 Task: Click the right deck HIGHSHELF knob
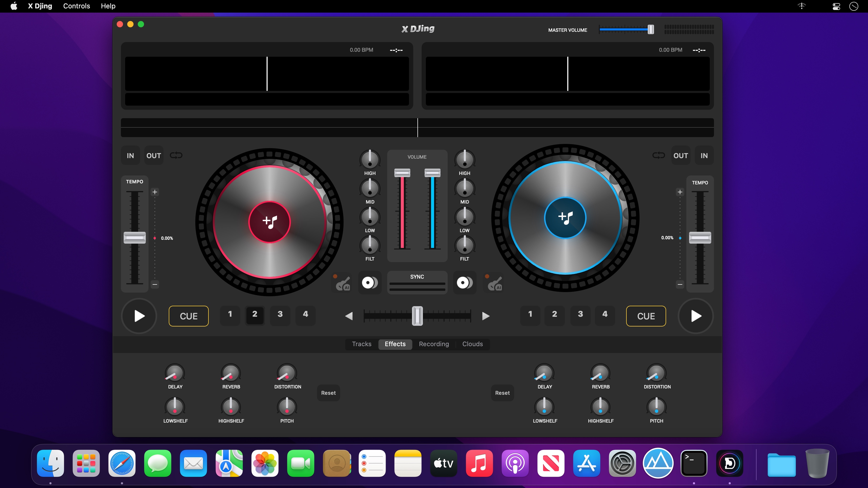click(600, 407)
